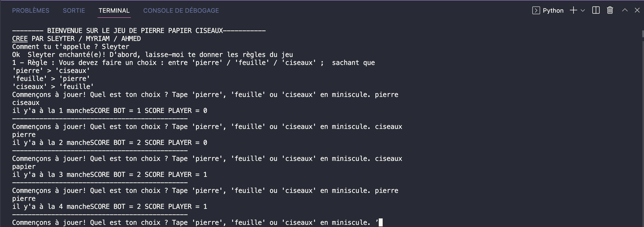Click the manche 4 score line
This screenshot has width=644, height=227.
109,207
